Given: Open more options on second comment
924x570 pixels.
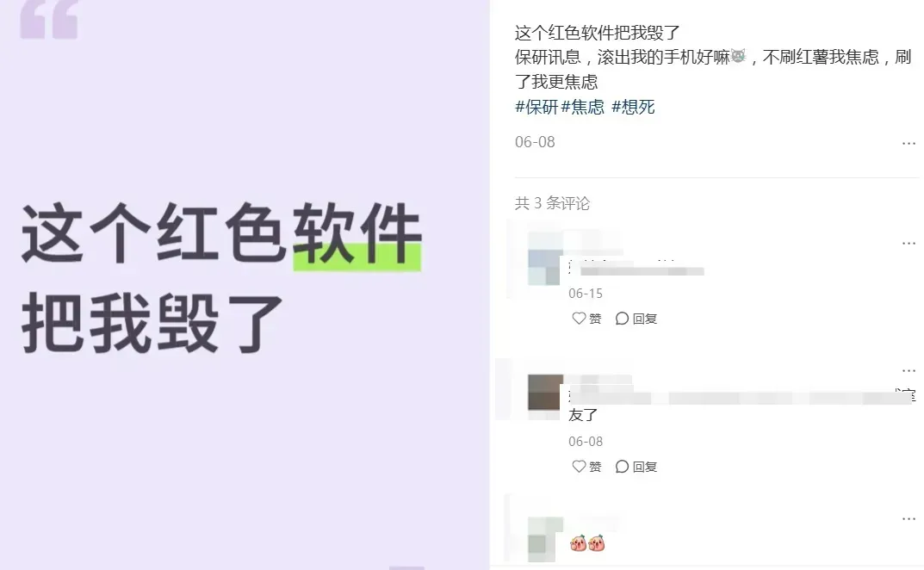Looking at the screenshot, I should tap(908, 371).
